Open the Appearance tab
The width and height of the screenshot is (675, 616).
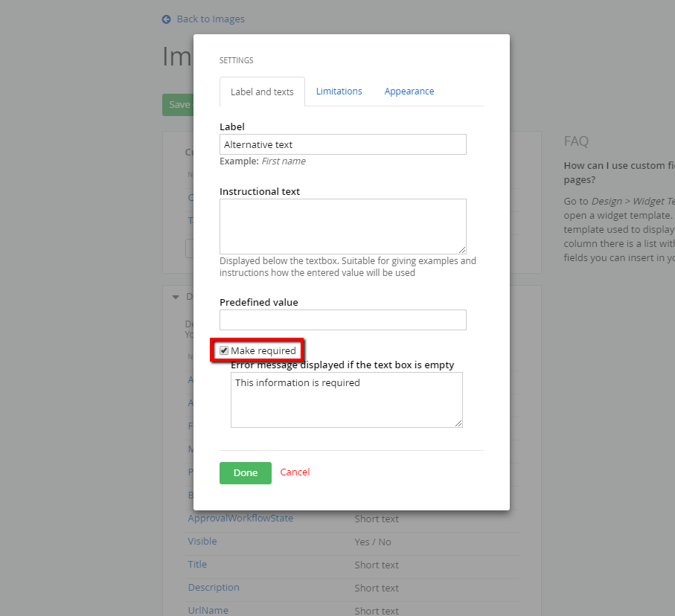click(x=409, y=91)
